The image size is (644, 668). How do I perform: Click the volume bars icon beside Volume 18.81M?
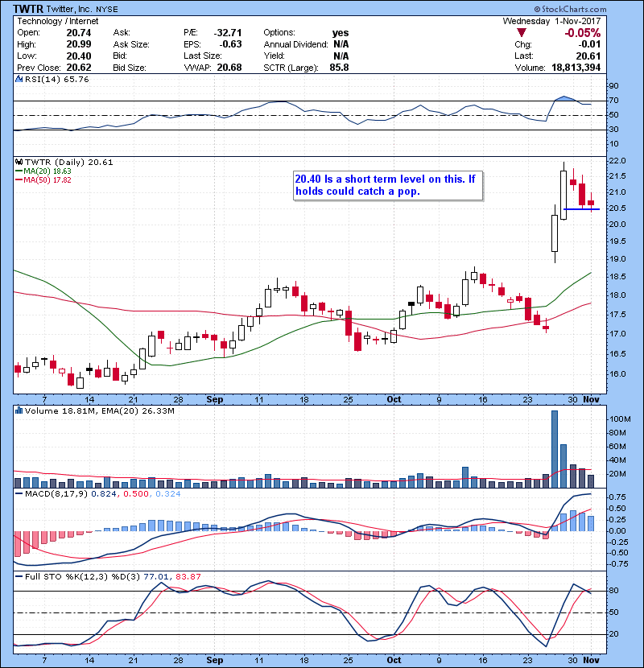click(x=19, y=410)
